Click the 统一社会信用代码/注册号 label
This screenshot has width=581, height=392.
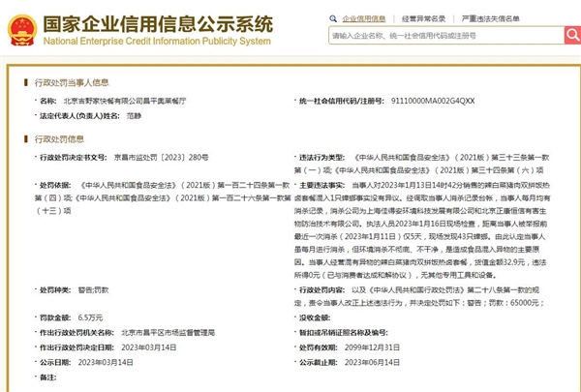tap(341, 101)
